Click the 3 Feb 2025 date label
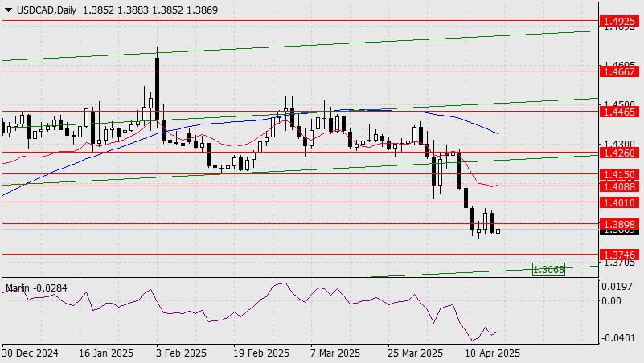 181,353
